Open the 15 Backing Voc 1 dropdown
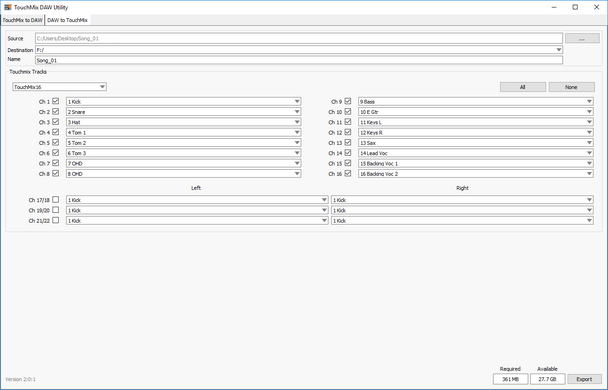 (x=476, y=164)
